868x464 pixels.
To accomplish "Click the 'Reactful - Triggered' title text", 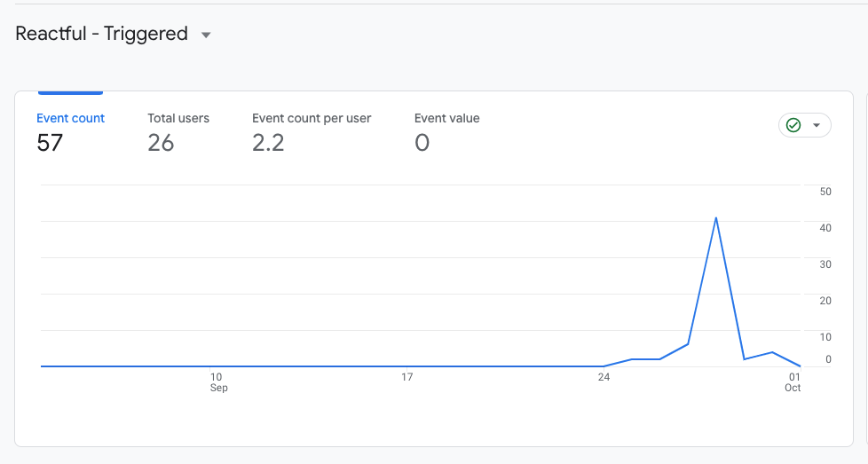I will 102,34.
